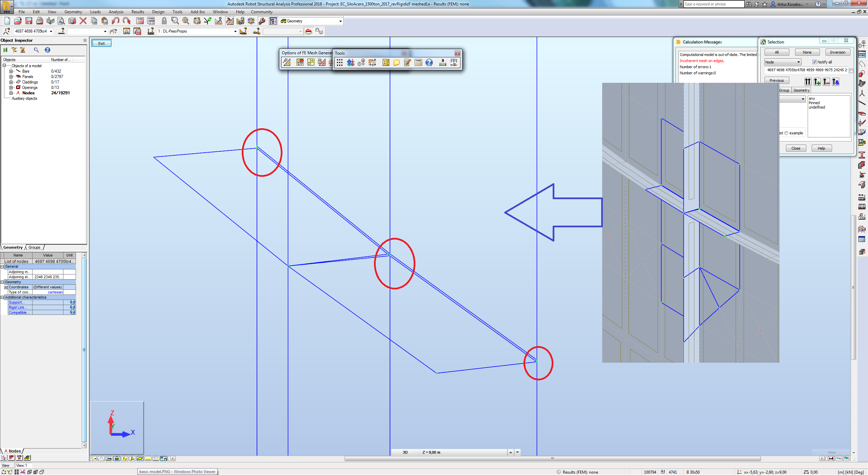Collapse the Geometry properties section

coord(2,282)
